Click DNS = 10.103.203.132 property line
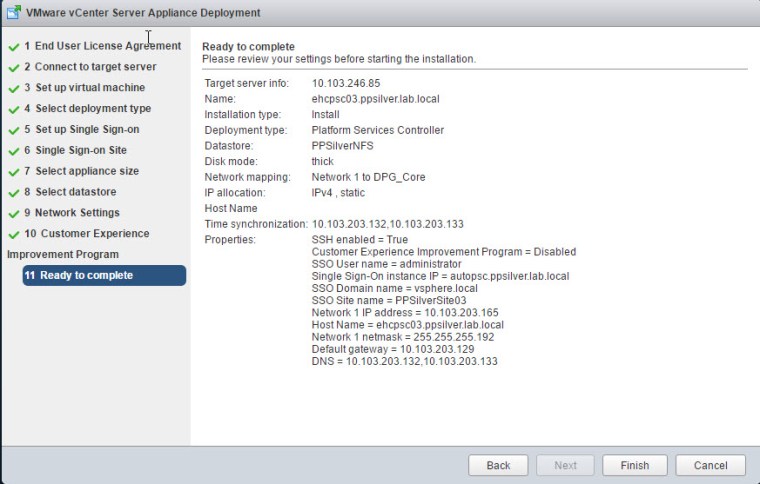760x484 pixels. [x=404, y=361]
